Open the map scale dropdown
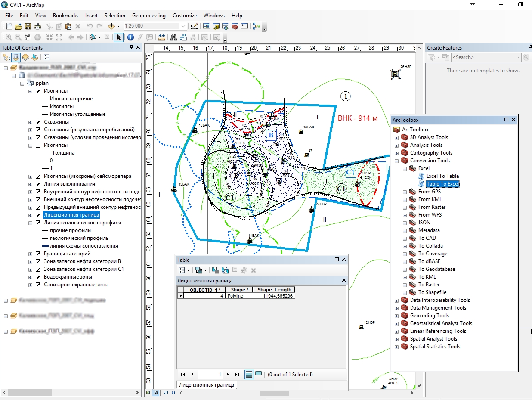 pos(183,26)
